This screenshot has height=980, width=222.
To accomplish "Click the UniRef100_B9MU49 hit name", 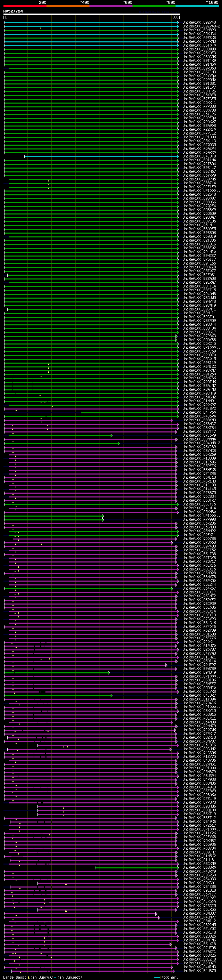I will tap(199, 673).
